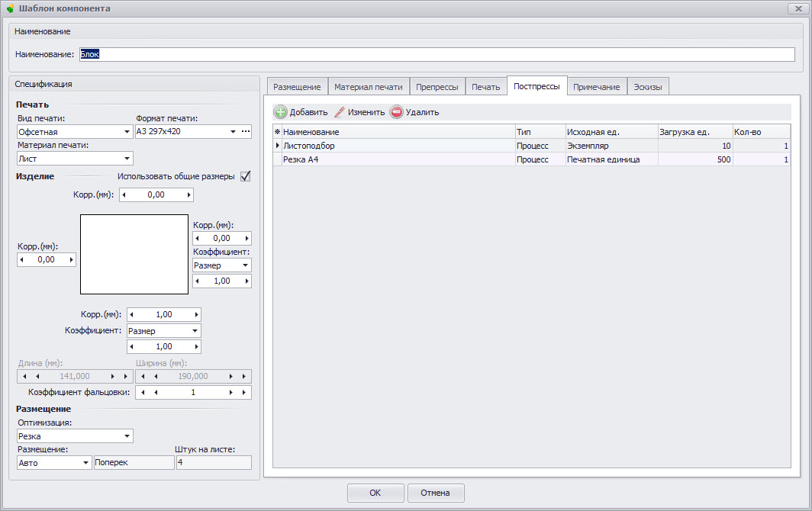Select the Резка А4 row name

(x=301, y=159)
